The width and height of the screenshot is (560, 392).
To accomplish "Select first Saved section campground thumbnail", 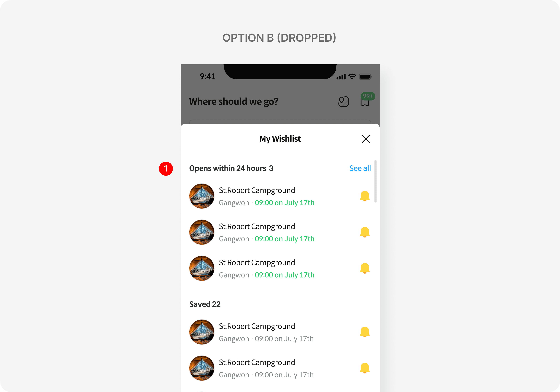I will point(202,332).
